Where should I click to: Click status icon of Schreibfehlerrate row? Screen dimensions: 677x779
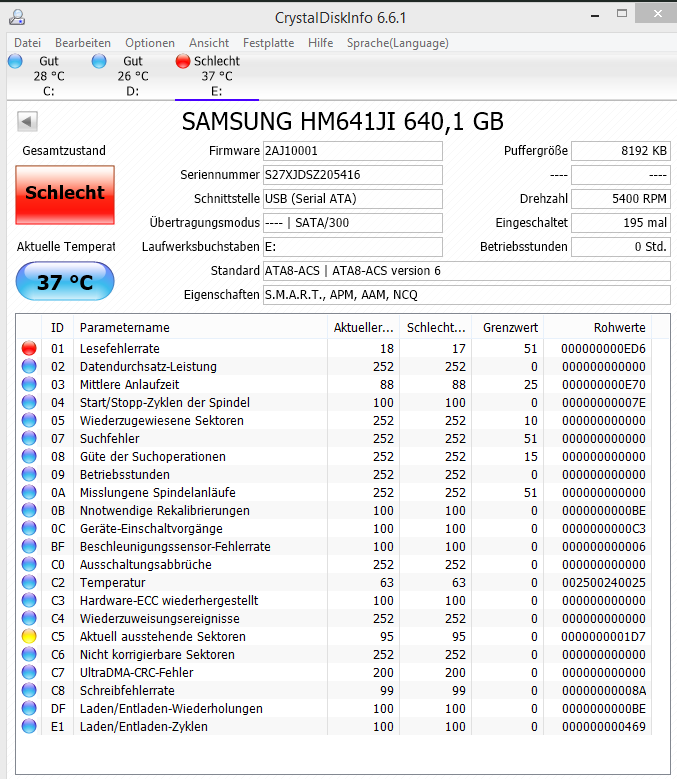(29, 691)
